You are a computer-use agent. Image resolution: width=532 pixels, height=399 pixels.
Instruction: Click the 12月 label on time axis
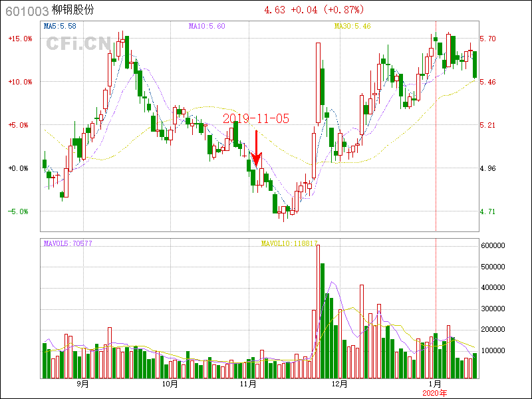click(340, 384)
